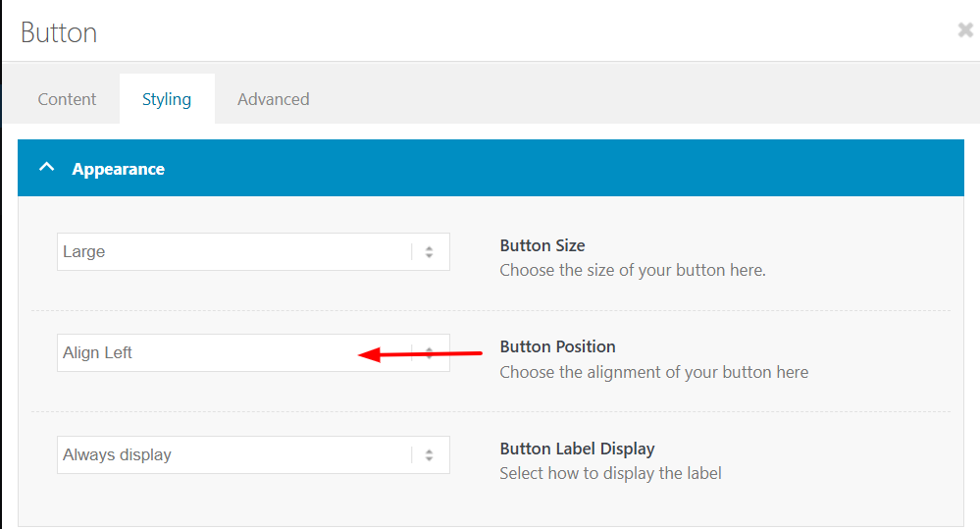Click the 'Choose the size of your button' description
Viewport: 980px width, 529px height.
coord(633,270)
